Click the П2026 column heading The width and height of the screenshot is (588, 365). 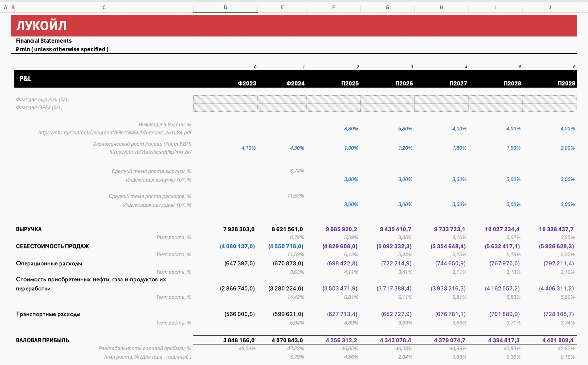tap(404, 83)
